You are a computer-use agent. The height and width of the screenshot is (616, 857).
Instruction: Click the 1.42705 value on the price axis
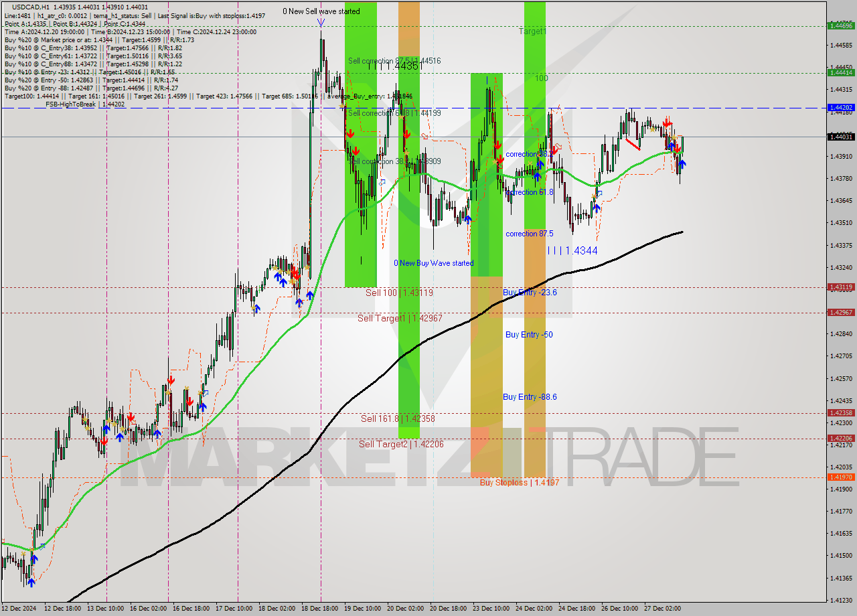841,356
